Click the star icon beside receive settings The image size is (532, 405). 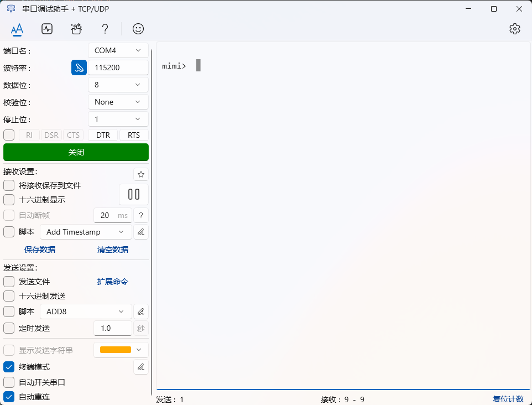(x=141, y=174)
